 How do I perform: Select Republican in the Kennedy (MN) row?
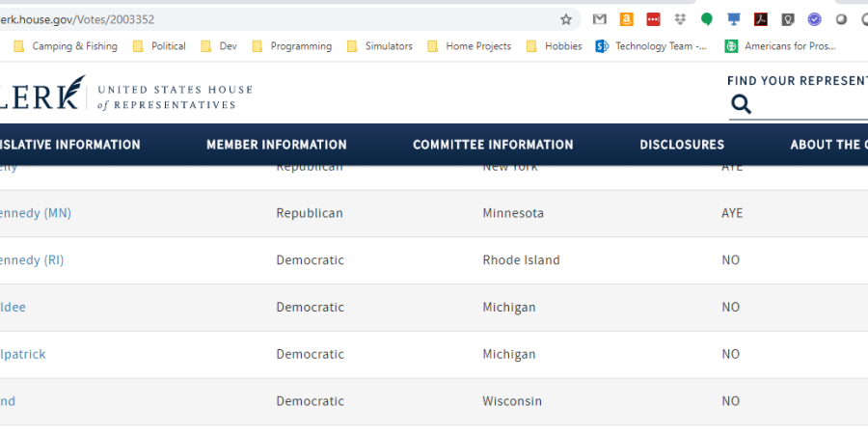click(x=310, y=214)
